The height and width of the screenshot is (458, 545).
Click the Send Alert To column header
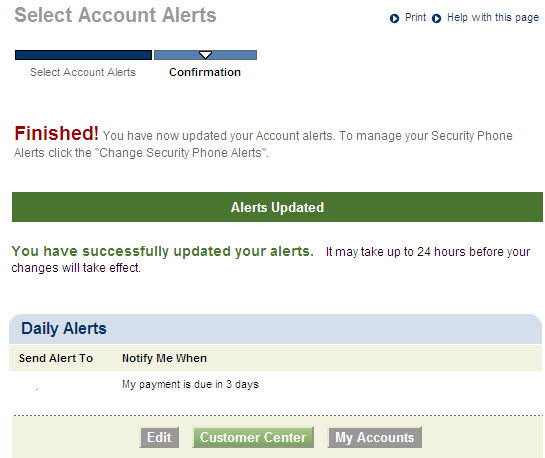56,358
